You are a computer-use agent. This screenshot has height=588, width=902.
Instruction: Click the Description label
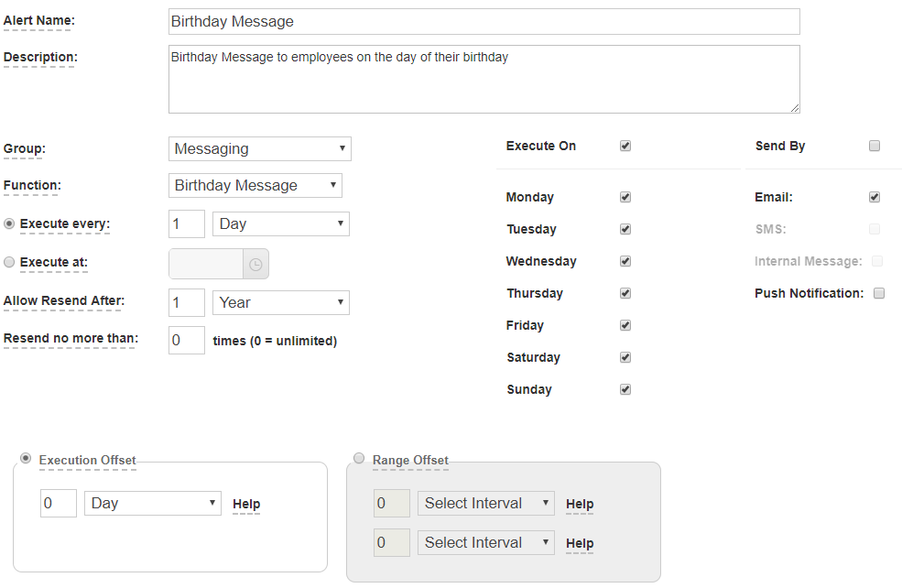click(x=40, y=58)
